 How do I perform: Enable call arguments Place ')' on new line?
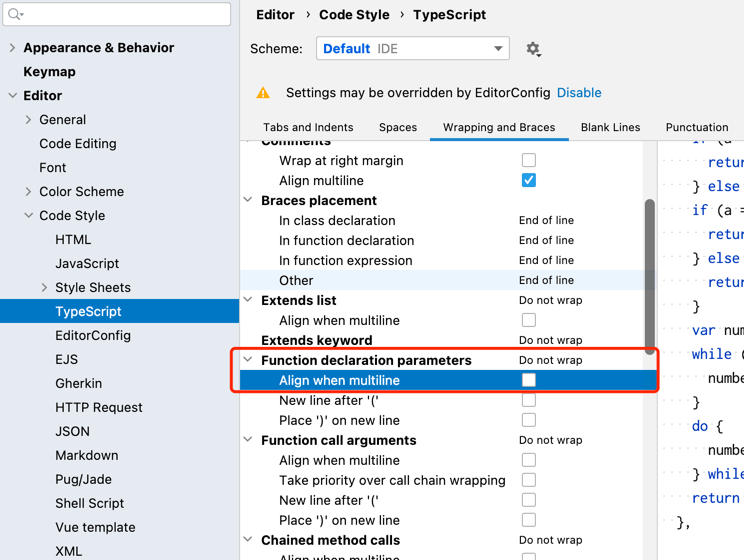point(529,520)
